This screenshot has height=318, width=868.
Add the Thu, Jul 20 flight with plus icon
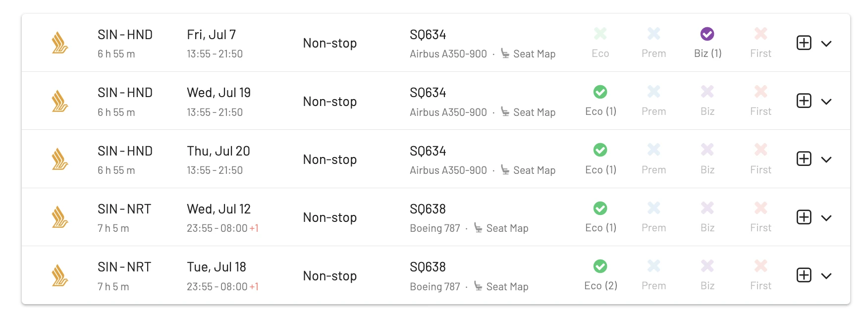click(x=804, y=159)
